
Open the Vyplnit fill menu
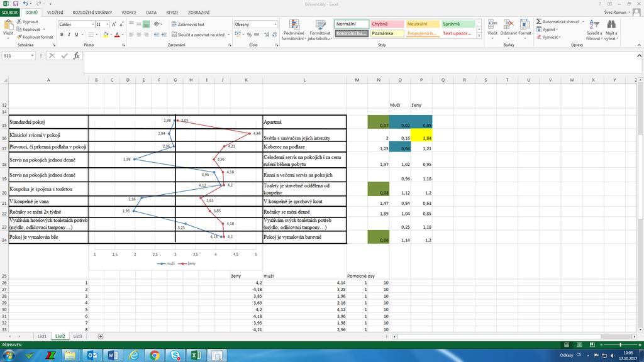point(547,29)
